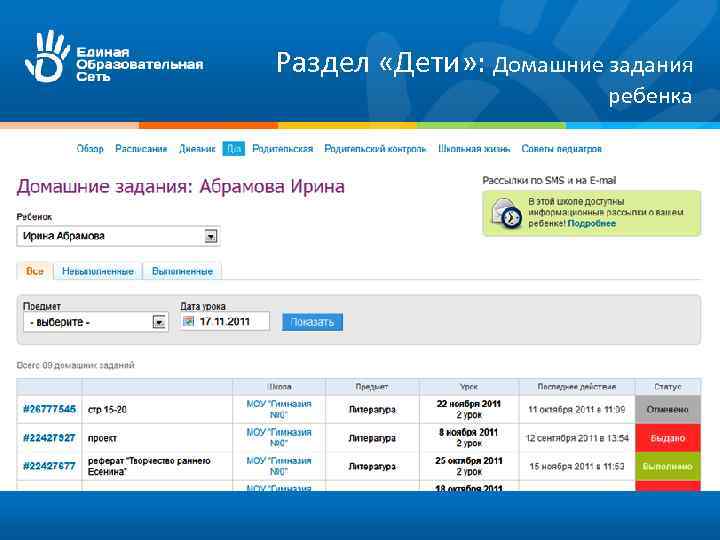Click the lesson cell '25 октября 2011'
This screenshot has height=540, width=720.
pyautogui.click(x=469, y=466)
